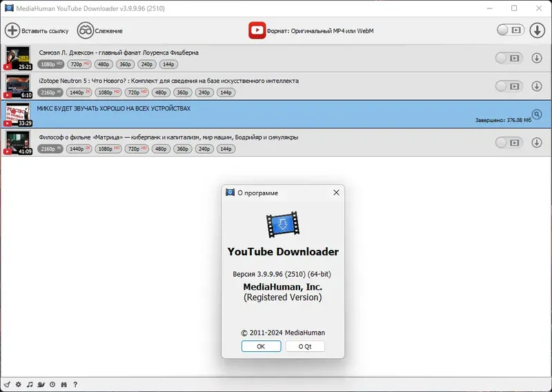Open settings via gear icon in status bar

coord(19,384)
